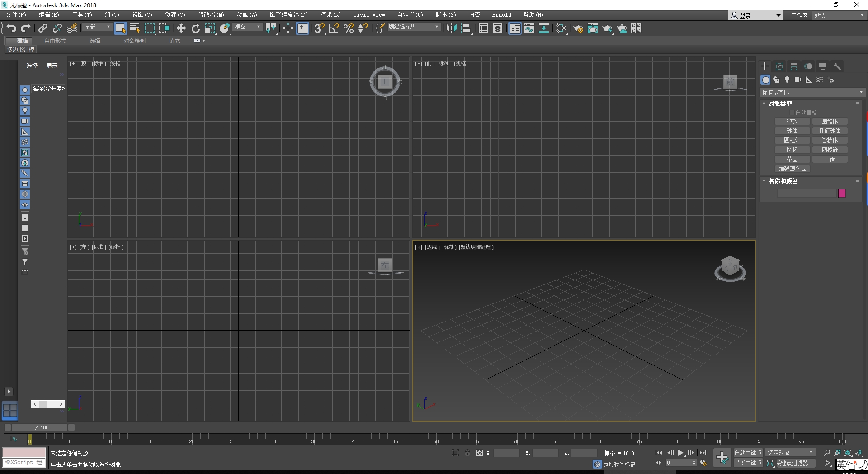The height and width of the screenshot is (474, 868).
Task: Open the Select by Name dialog
Action: pyautogui.click(x=134, y=28)
